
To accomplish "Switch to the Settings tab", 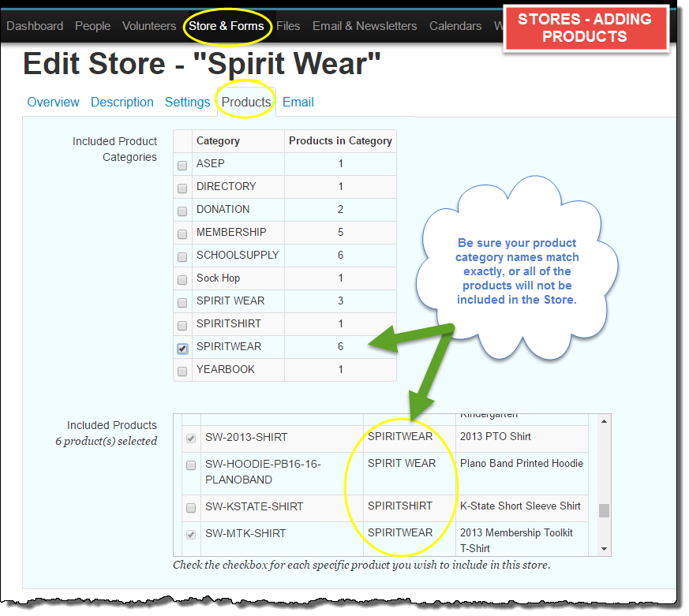I will 188,102.
